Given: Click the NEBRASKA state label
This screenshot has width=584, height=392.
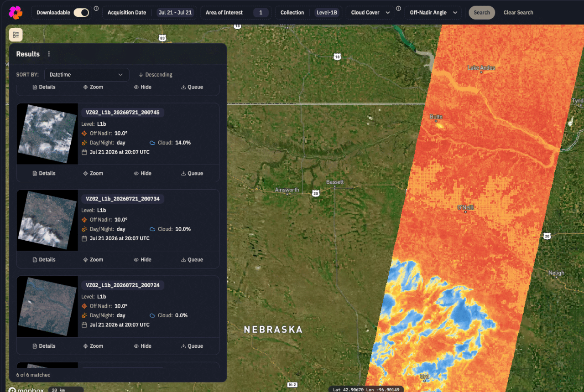Looking at the screenshot, I should 273,330.
